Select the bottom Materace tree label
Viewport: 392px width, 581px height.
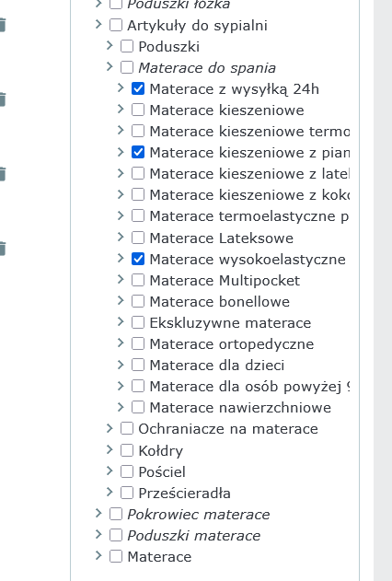point(159,556)
